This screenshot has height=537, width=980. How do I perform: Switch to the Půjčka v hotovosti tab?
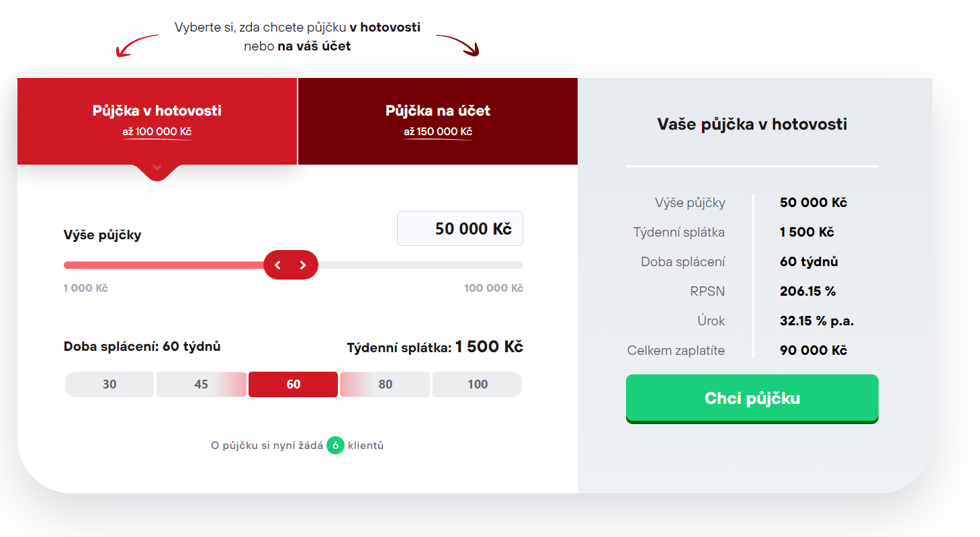pos(157,120)
